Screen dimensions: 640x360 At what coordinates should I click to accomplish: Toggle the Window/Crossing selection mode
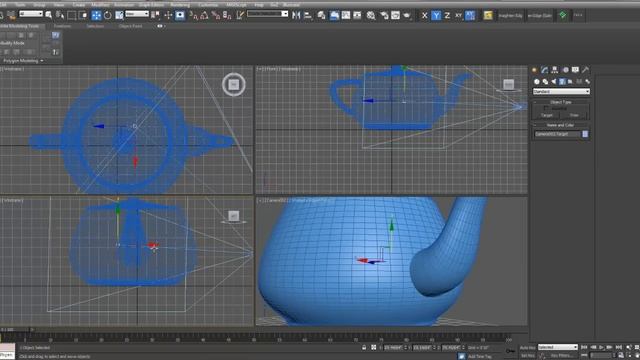click(x=83, y=16)
